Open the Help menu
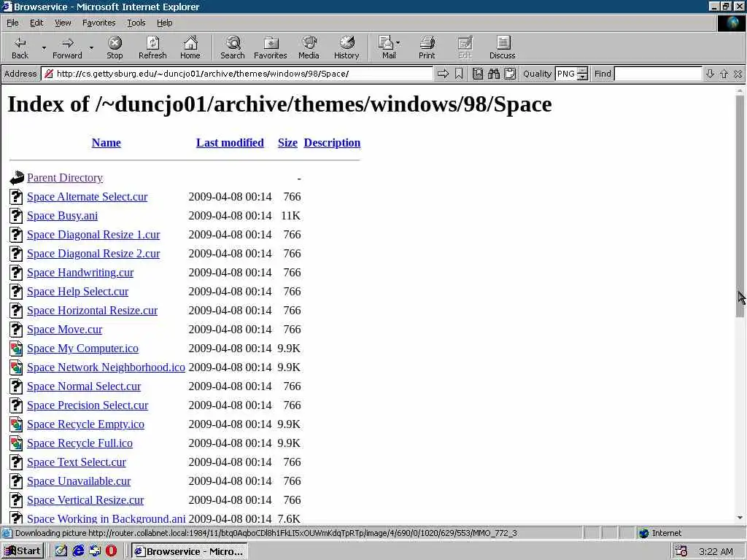Screen dimensions: 747x560 tap(164, 23)
